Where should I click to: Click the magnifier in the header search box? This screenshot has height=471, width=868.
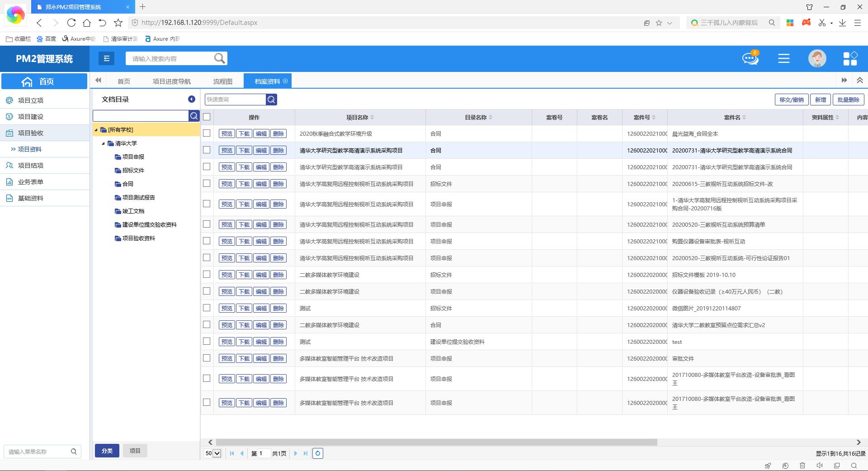click(219, 58)
